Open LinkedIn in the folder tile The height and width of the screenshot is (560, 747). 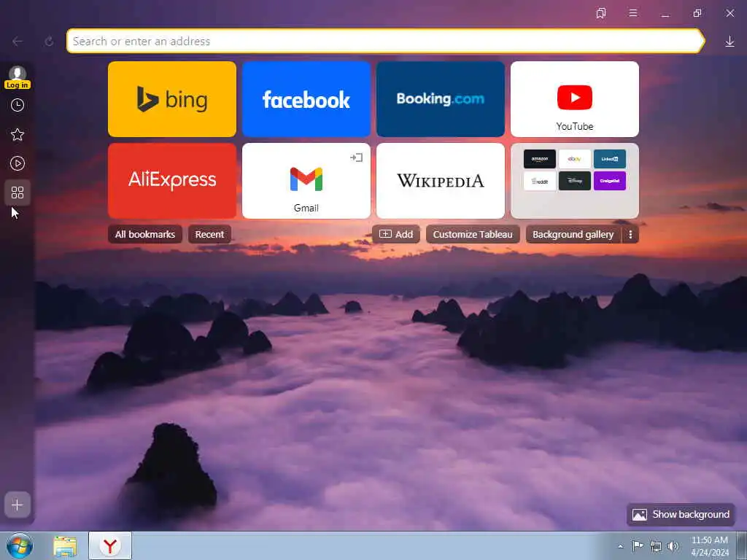point(610,159)
